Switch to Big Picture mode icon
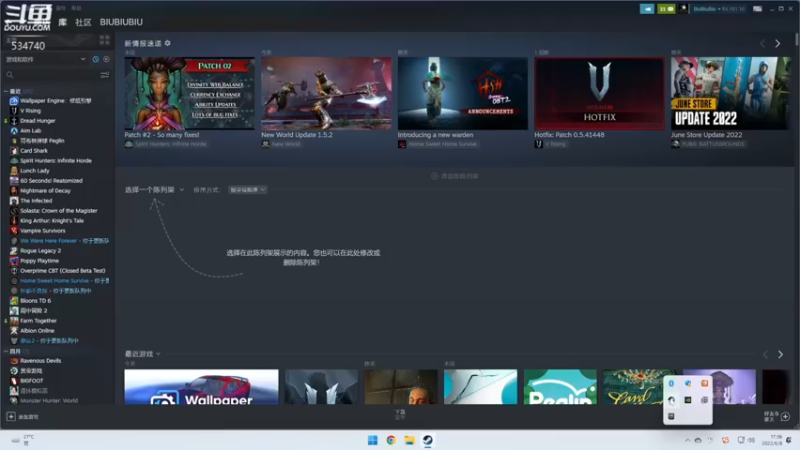 pos(758,9)
